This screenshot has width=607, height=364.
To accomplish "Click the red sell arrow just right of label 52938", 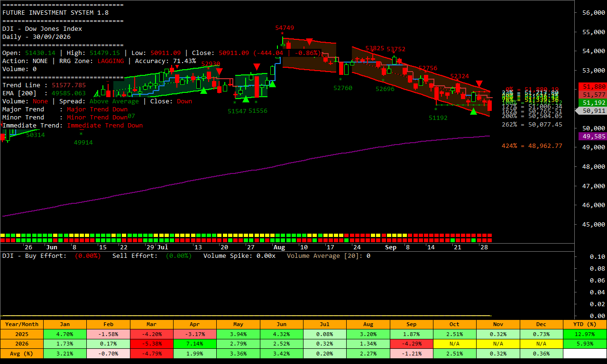I will 219,72.
